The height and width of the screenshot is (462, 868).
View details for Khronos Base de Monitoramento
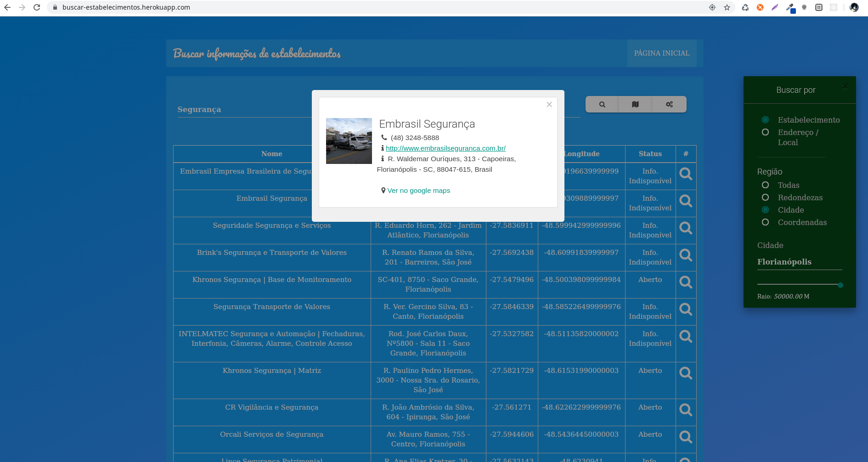(x=686, y=282)
